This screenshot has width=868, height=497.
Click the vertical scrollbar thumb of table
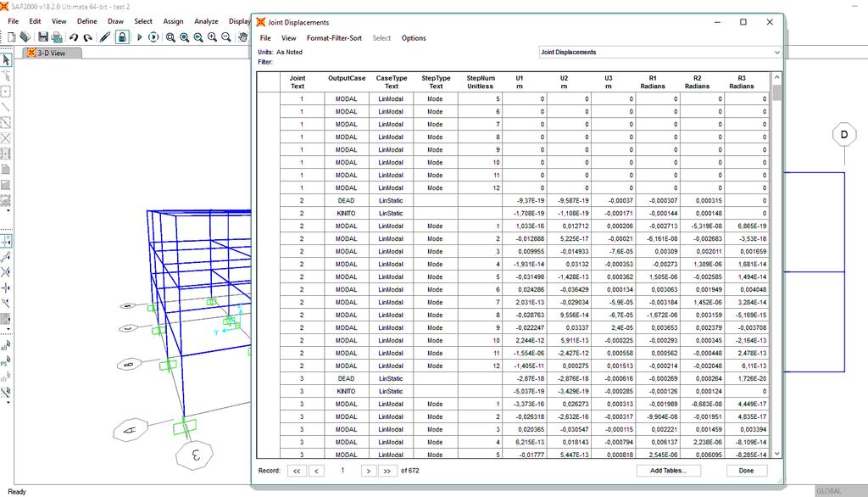click(776, 92)
